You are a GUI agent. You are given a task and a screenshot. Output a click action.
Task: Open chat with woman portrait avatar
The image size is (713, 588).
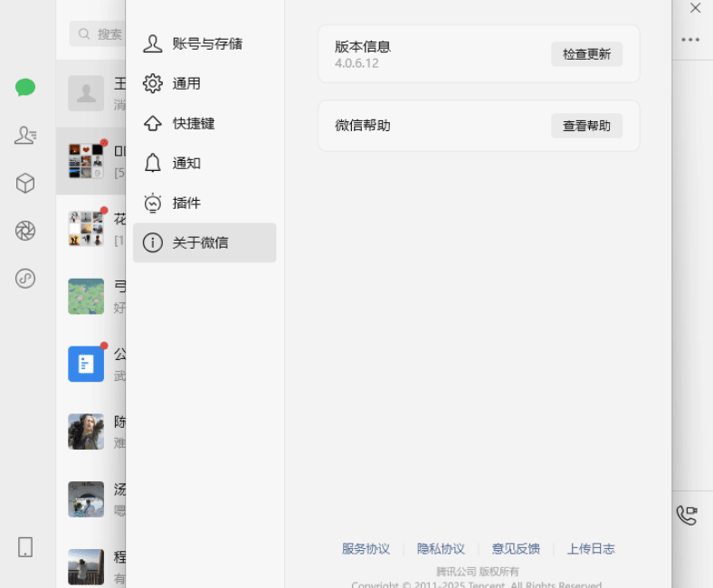coord(91,432)
